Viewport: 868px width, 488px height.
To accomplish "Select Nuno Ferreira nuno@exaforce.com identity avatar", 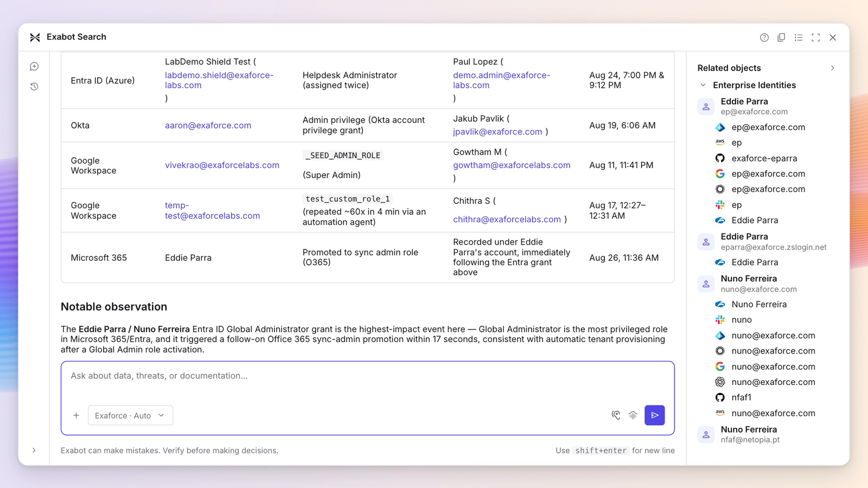I will (706, 284).
